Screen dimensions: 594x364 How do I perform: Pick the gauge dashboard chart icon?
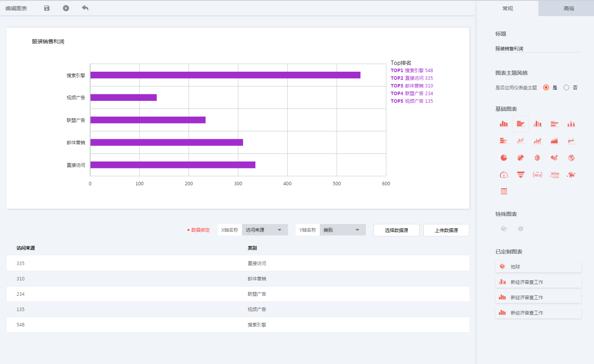(504, 175)
